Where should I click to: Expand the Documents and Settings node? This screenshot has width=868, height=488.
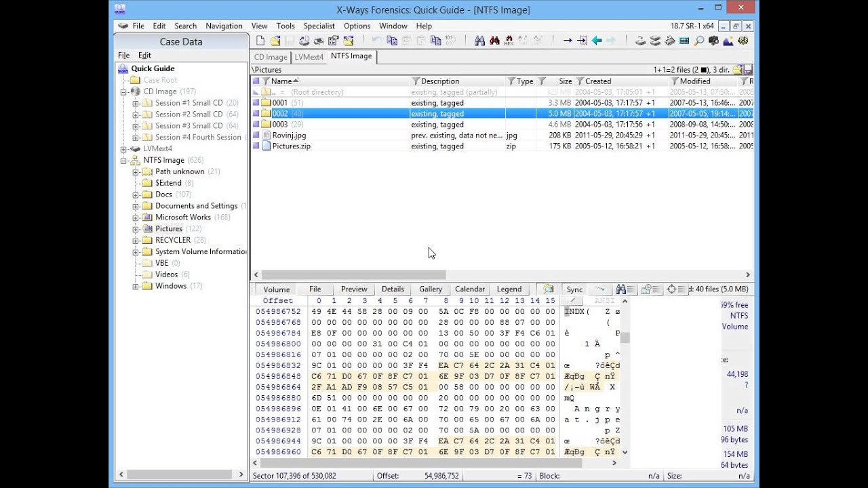point(136,206)
